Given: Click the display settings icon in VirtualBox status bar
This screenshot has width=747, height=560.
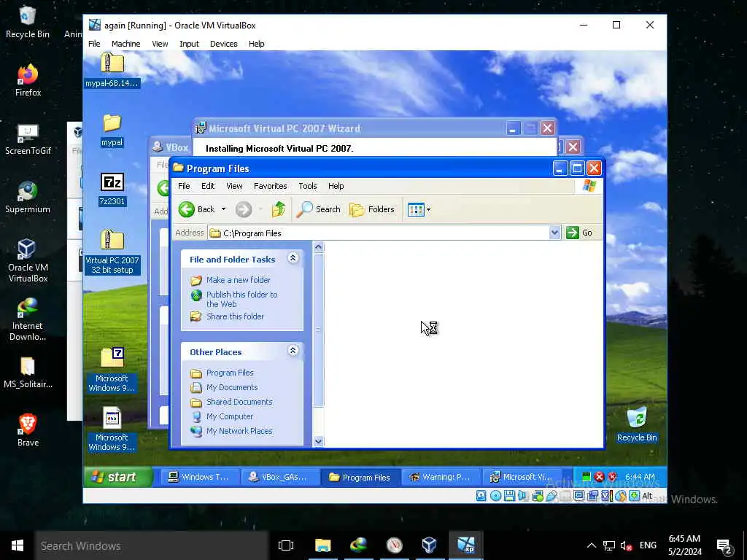Looking at the screenshot, I should [x=578, y=496].
